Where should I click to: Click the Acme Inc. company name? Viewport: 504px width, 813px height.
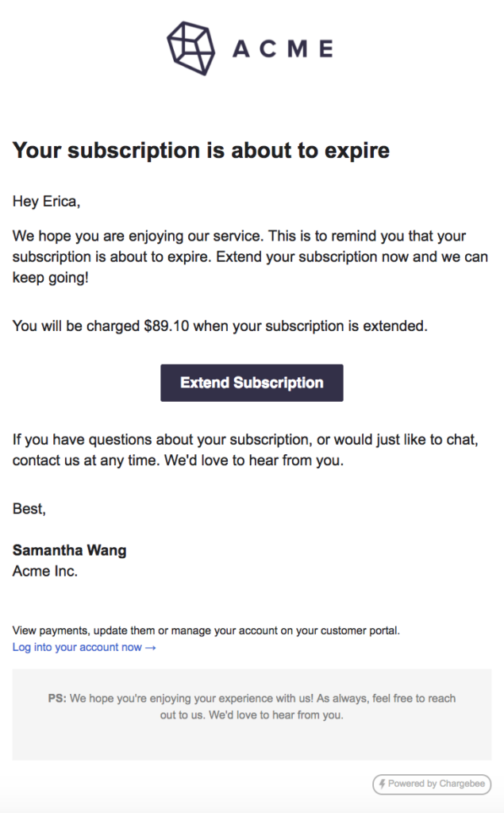[x=45, y=571]
